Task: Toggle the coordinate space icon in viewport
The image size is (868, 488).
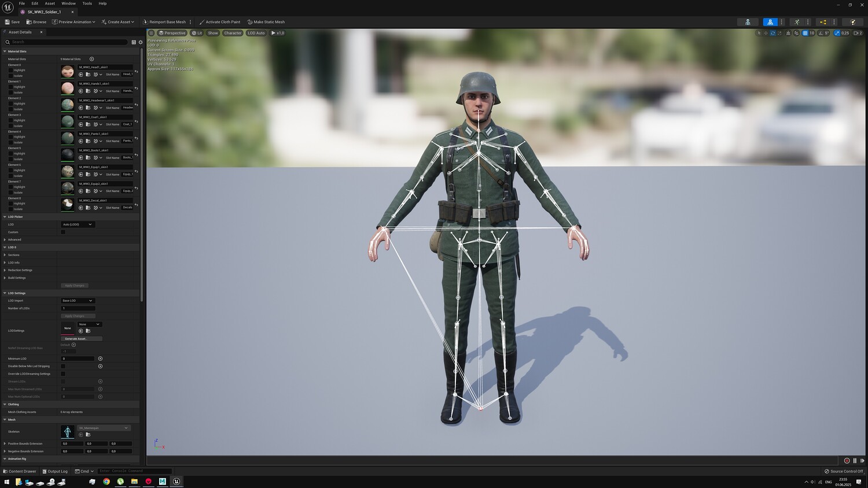Action: coord(789,33)
